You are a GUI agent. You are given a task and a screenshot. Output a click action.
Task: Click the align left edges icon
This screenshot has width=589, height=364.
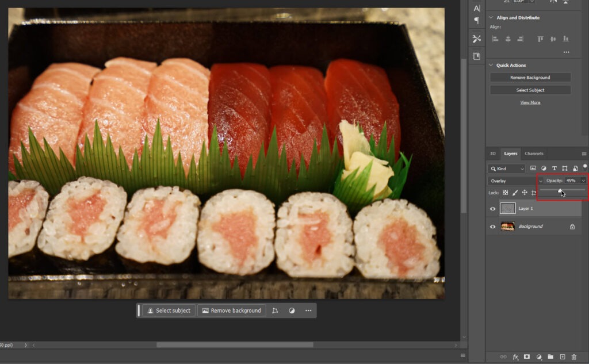(x=495, y=39)
